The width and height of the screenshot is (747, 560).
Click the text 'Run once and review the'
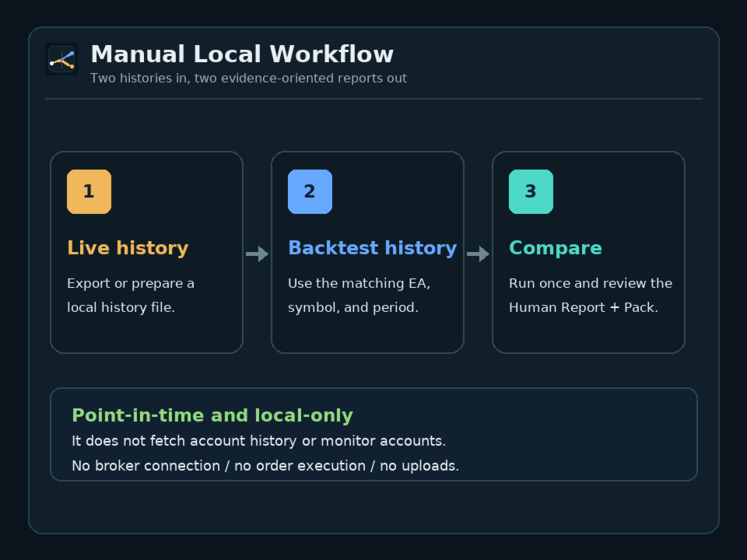pyautogui.click(x=591, y=283)
